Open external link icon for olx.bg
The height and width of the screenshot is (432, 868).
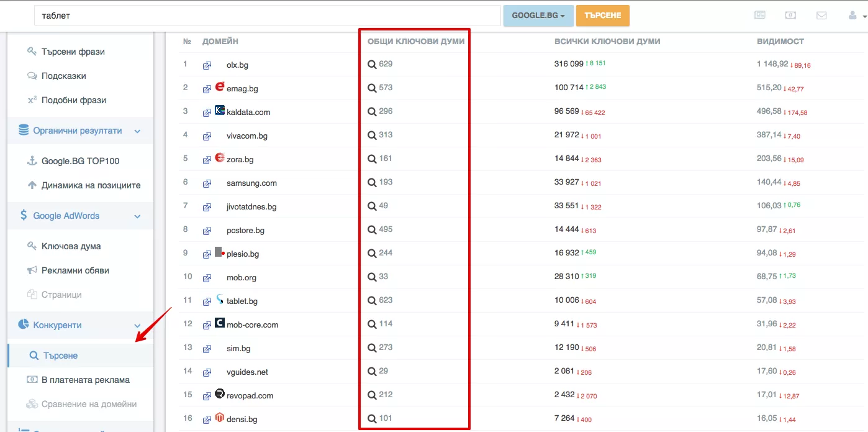pos(207,65)
